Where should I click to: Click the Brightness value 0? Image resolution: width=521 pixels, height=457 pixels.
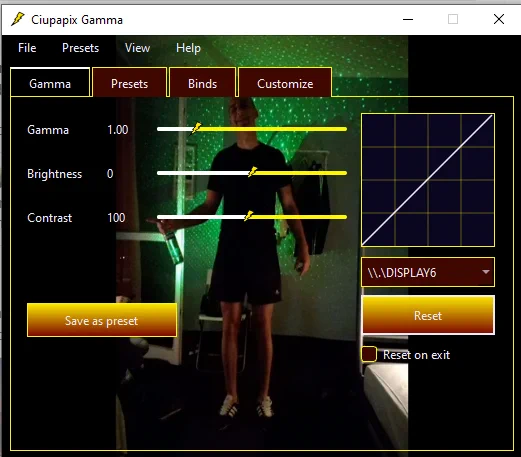[x=110, y=174]
